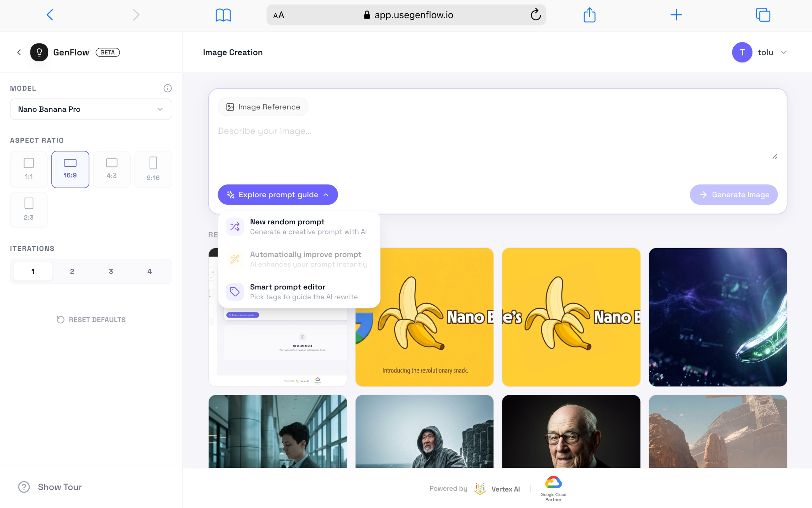Open Safari bookmarks book icon

tap(223, 15)
